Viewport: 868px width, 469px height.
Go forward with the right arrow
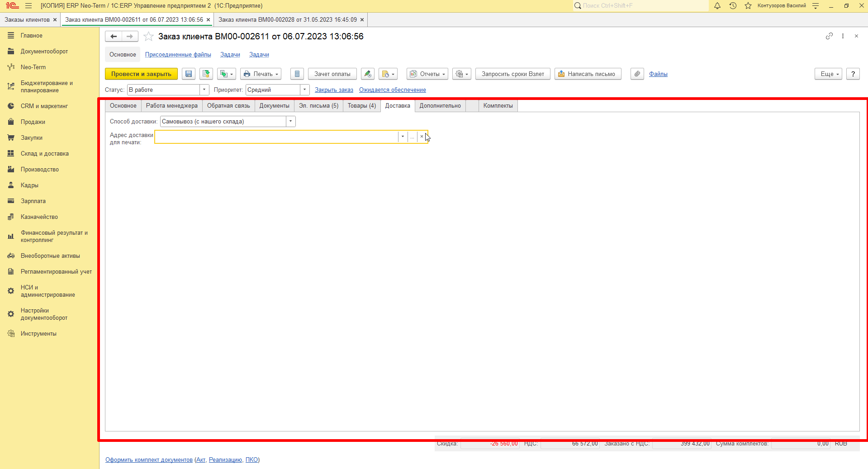(130, 37)
